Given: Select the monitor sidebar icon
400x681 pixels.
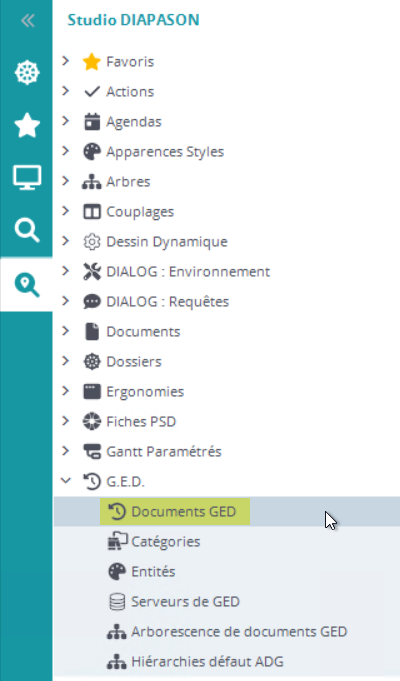Looking at the screenshot, I should click(x=27, y=177).
